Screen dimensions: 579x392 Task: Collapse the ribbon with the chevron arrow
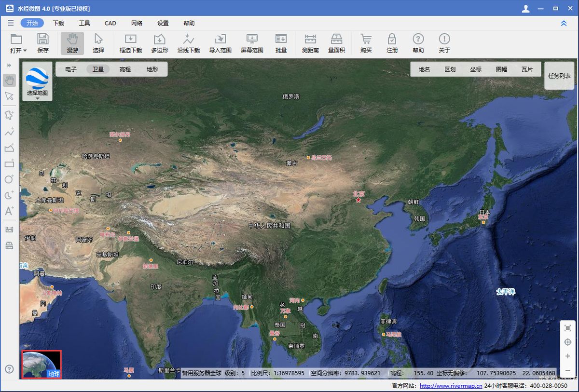click(564, 23)
